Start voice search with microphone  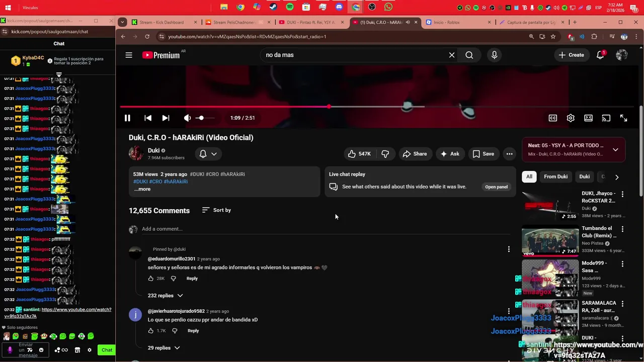(494, 55)
